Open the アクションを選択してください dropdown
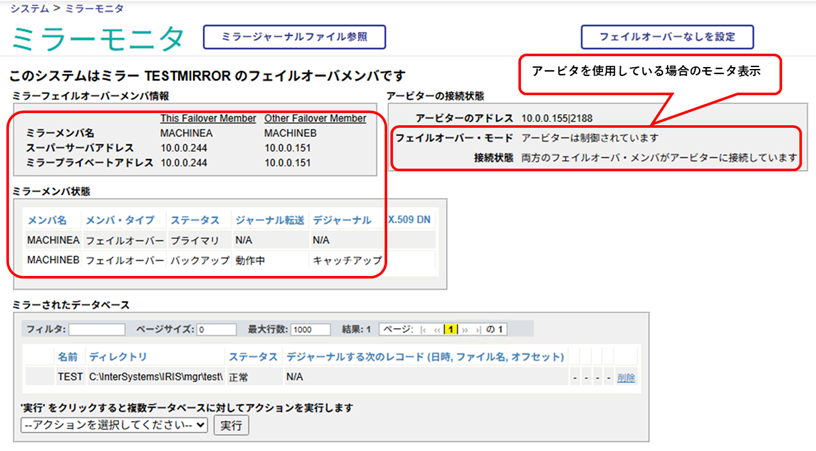Image resolution: width=816 pixels, height=451 pixels. click(x=114, y=425)
